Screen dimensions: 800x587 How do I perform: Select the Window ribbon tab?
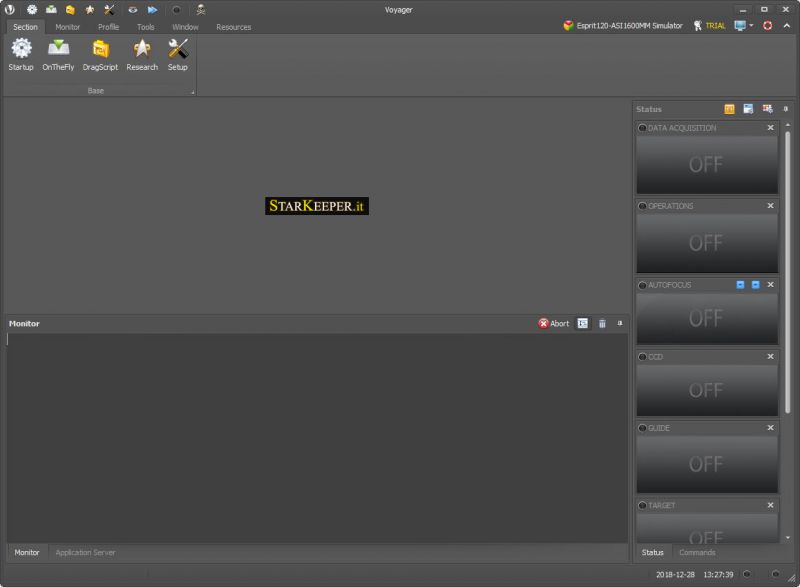pos(185,27)
